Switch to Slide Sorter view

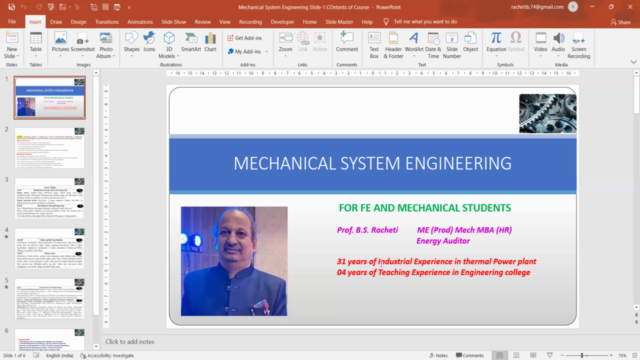pyautogui.click(x=516, y=356)
